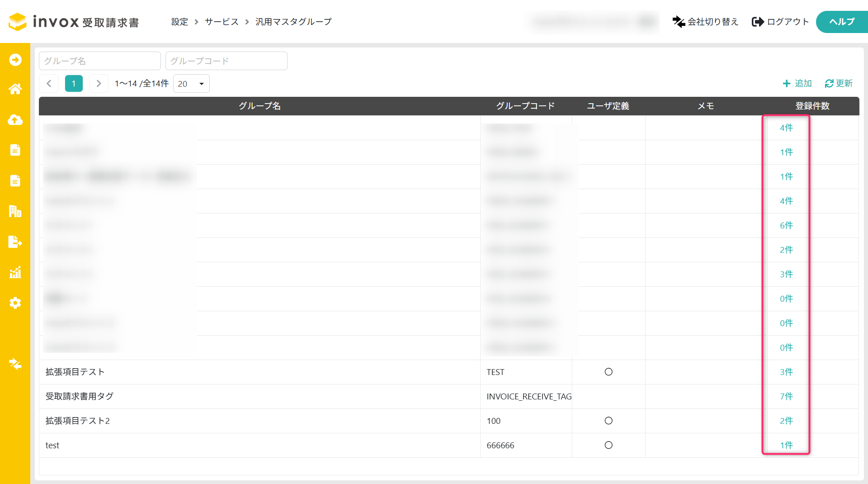Viewport: 868px width, 484px height.
Task: Open the page size dropdown showing 20
Action: (x=191, y=84)
